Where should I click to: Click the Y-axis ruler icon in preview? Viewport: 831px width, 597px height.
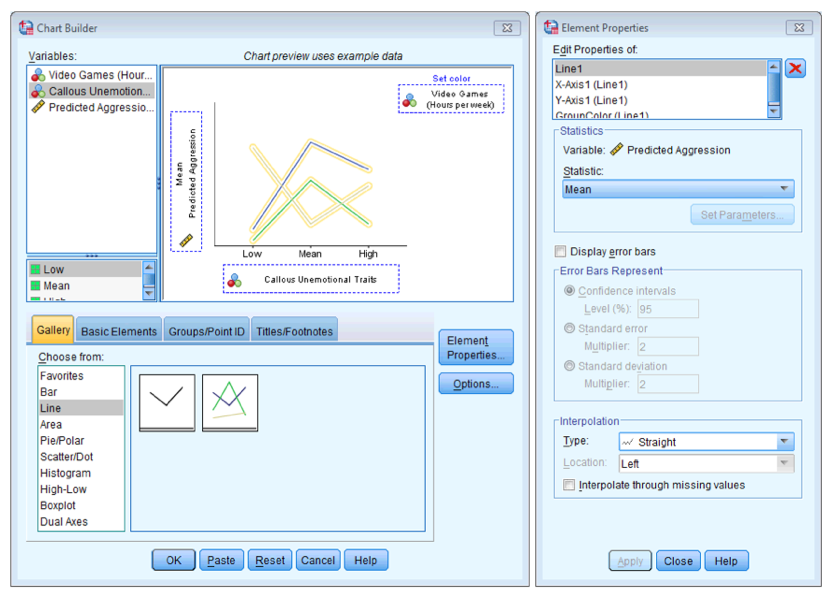pos(186,240)
